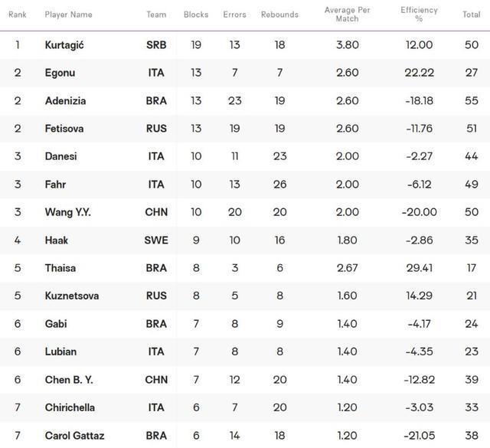Sort by Efficiency % column header
Viewport: 490px width, 448px height.
(x=419, y=15)
